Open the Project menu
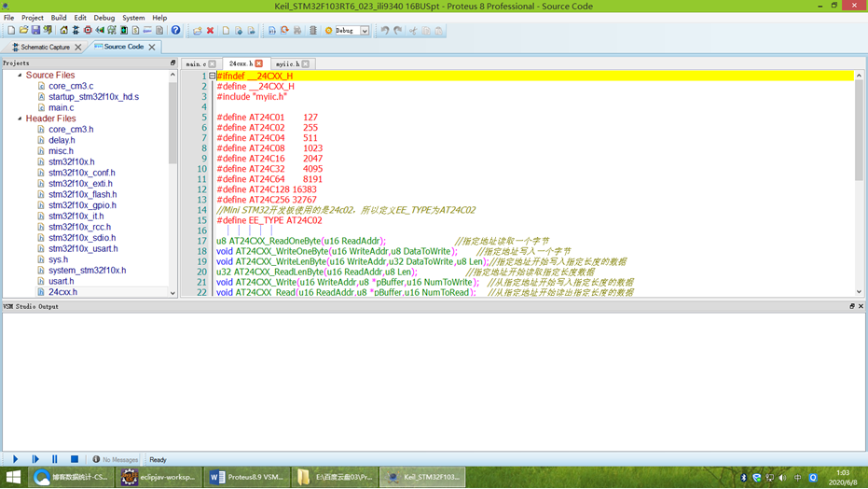The height and width of the screenshot is (489, 868). pyautogui.click(x=32, y=18)
